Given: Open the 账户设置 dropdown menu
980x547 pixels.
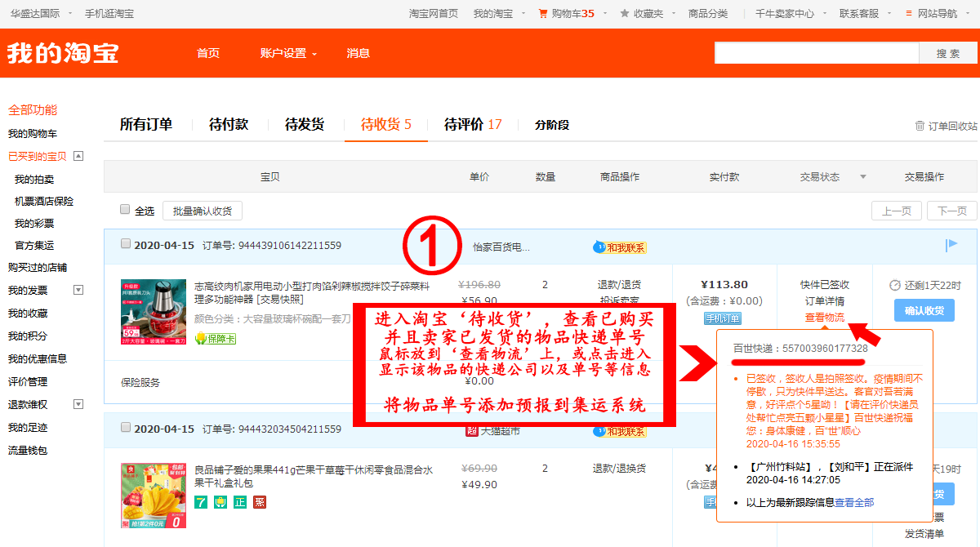Looking at the screenshot, I should [288, 53].
